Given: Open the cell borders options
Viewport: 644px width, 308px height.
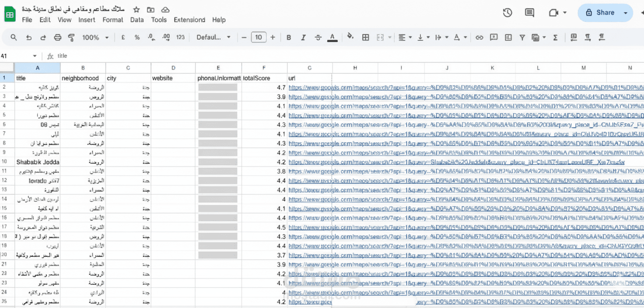Looking at the screenshot, I should 366,38.
